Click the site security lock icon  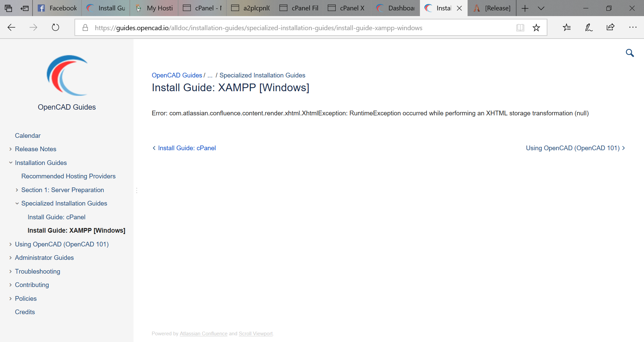pos(86,28)
